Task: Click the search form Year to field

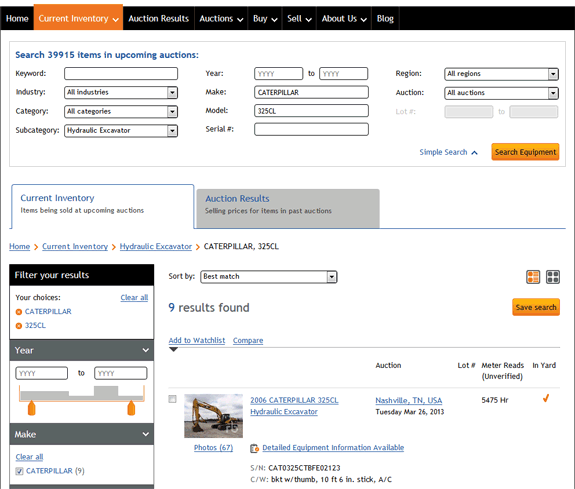Action: coord(344,73)
